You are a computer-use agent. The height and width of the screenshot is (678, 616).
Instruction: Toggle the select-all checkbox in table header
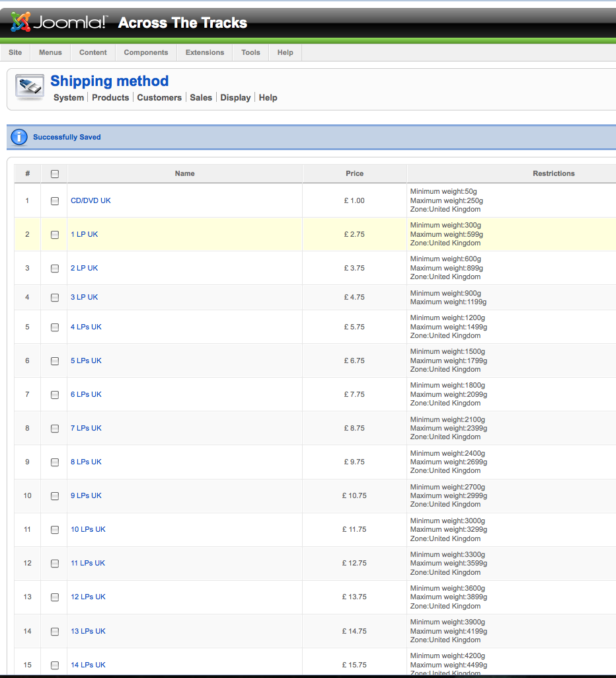[55, 174]
